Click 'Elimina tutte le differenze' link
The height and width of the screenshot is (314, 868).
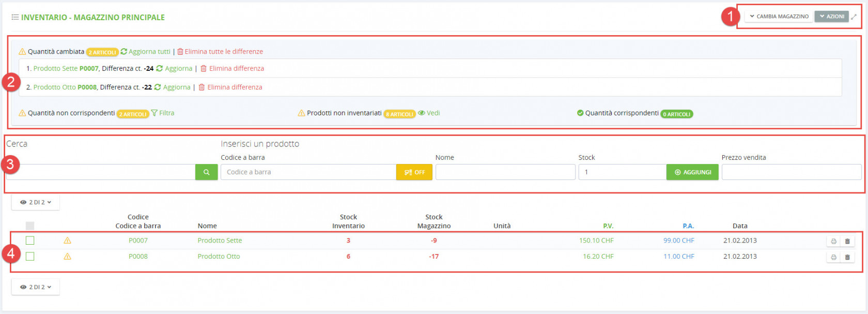point(223,52)
